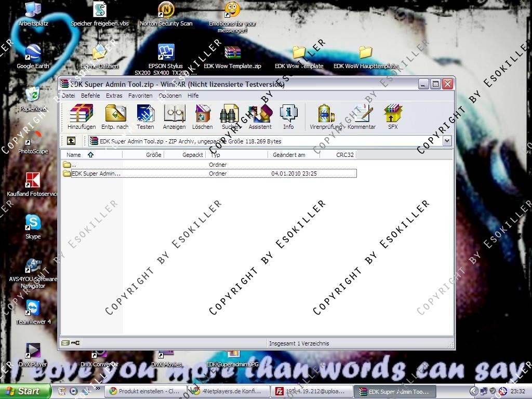Sort list by Name column header

click(x=91, y=155)
